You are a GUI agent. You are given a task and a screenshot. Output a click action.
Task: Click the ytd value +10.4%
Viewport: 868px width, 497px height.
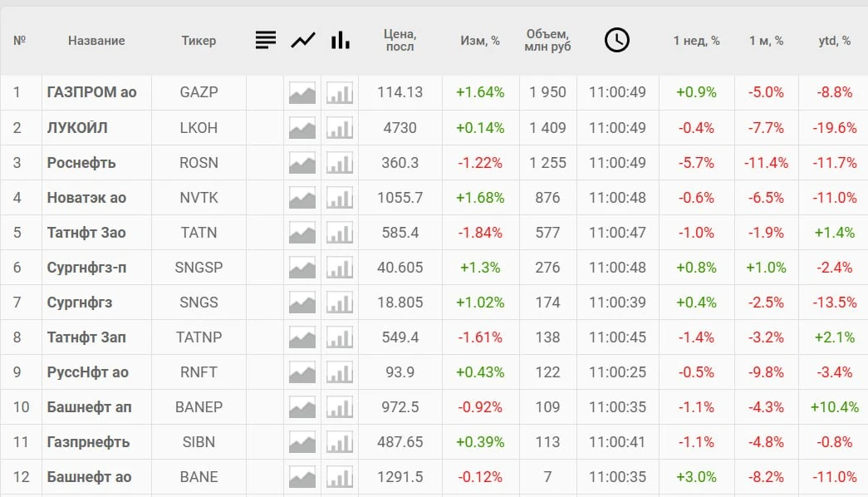click(x=834, y=407)
